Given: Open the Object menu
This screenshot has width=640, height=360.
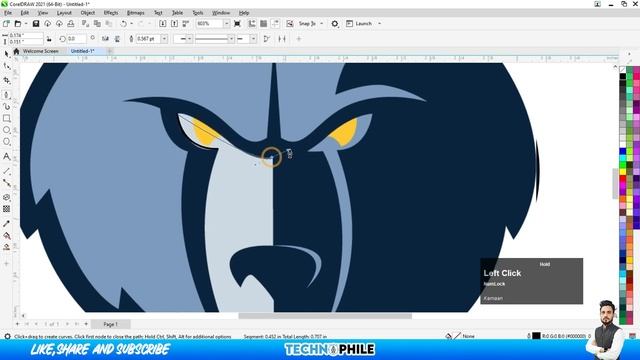Looking at the screenshot, I should point(87,13).
